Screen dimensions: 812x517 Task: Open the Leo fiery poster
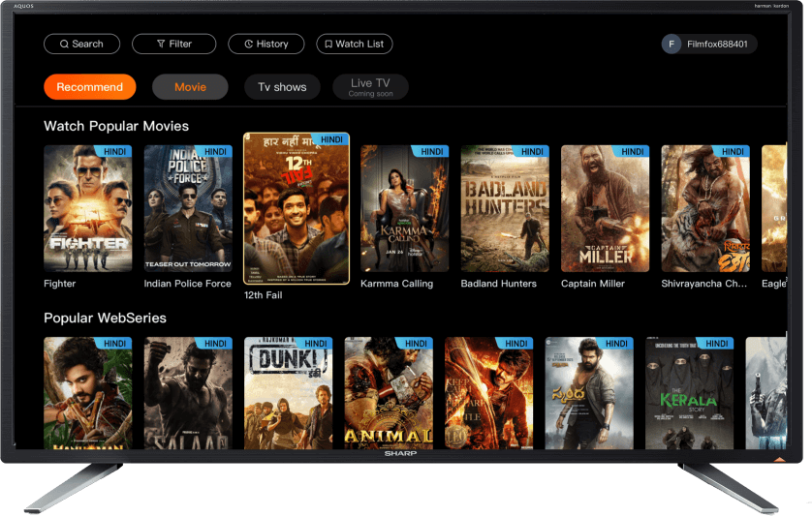coord(489,393)
